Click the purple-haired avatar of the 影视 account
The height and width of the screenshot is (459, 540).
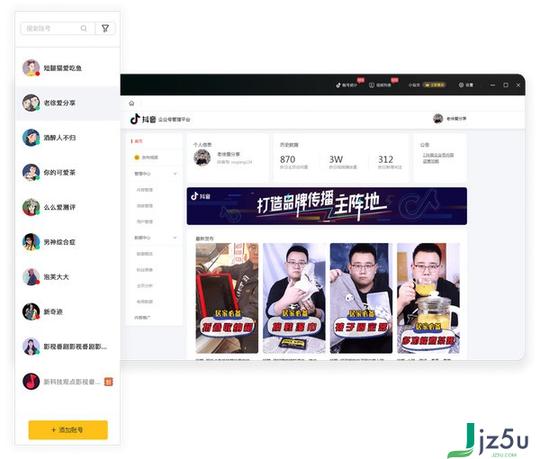click(x=31, y=346)
